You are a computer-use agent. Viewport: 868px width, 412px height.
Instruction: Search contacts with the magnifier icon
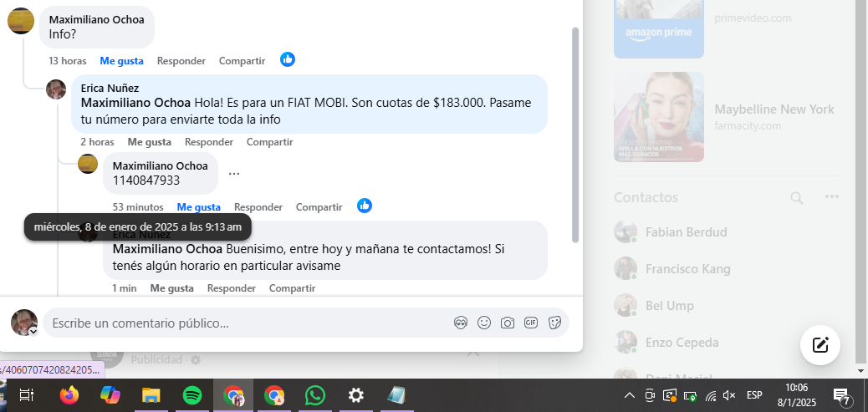tap(797, 197)
